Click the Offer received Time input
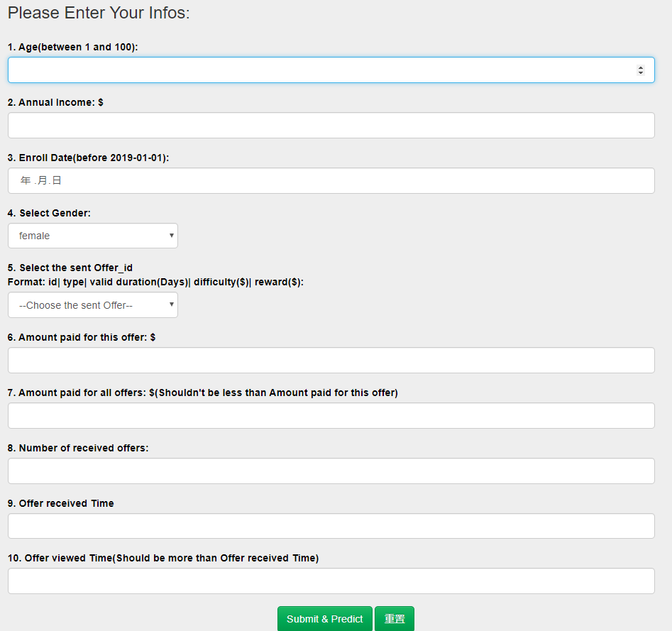 331,525
